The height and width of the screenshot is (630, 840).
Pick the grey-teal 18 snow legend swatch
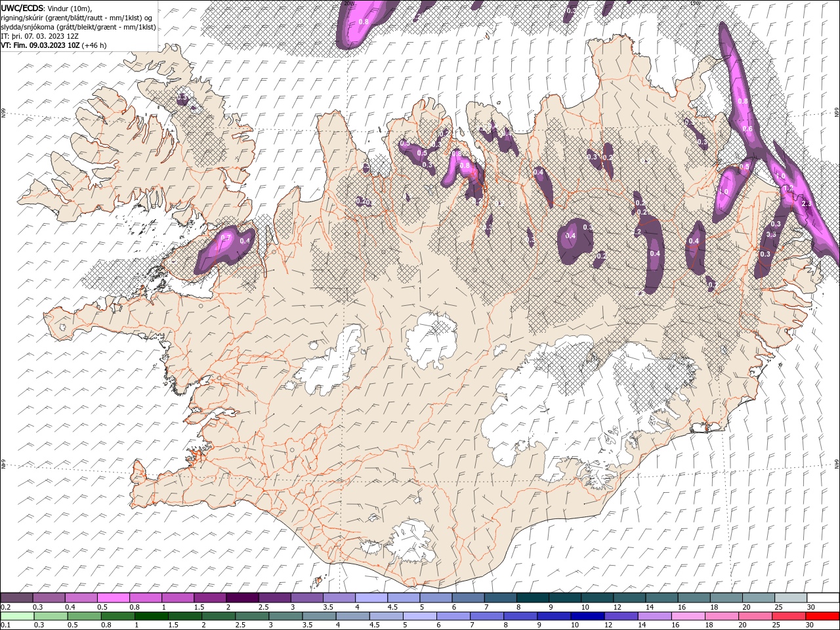tap(725, 598)
